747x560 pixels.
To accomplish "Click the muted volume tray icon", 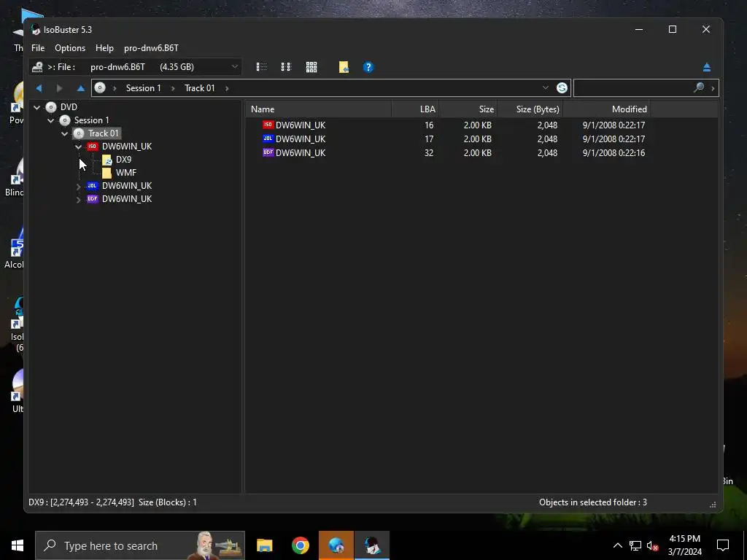I will 652,545.
